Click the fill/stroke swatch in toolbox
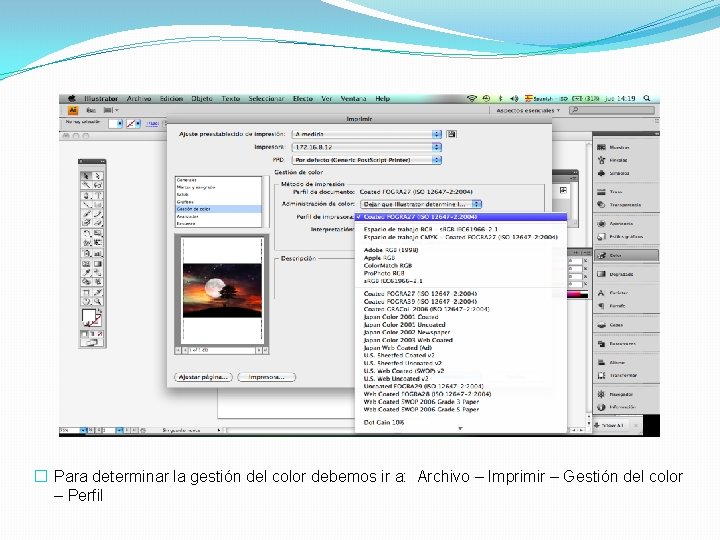The height and width of the screenshot is (540, 720). (91, 318)
